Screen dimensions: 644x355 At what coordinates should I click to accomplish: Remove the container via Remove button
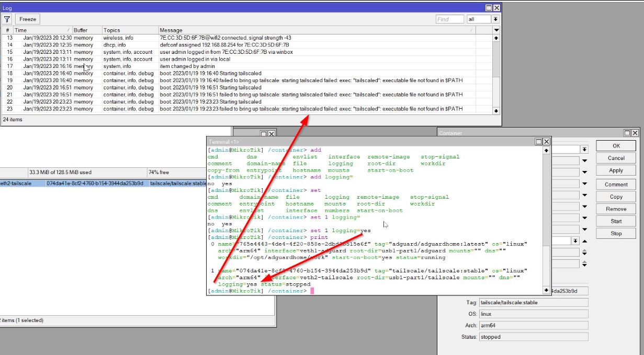(616, 209)
